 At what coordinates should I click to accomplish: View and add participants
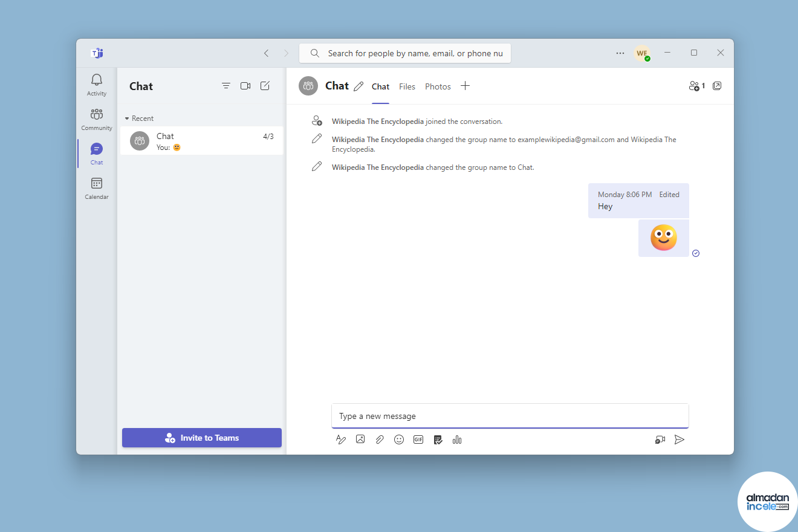(697, 86)
